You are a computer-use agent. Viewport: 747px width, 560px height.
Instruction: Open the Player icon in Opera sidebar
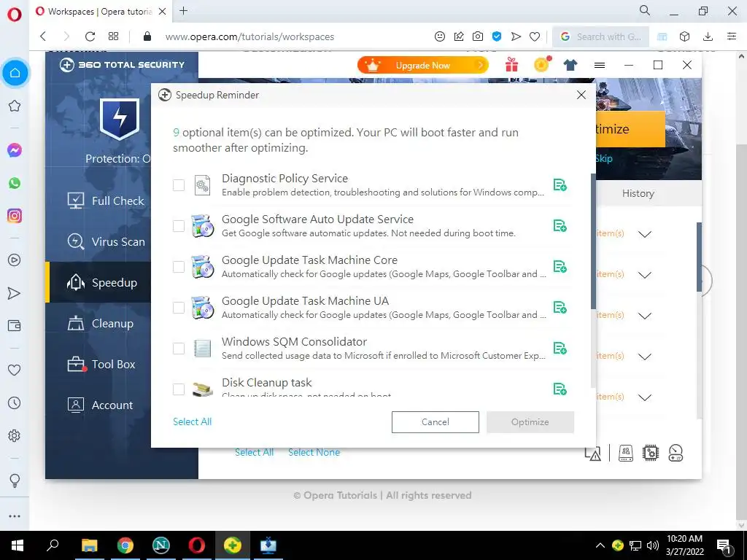click(x=15, y=260)
